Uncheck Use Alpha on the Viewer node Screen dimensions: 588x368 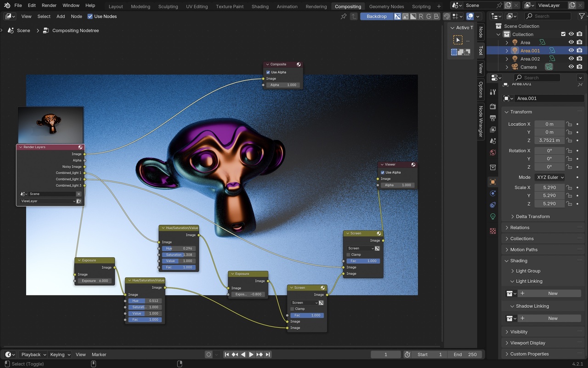383,172
